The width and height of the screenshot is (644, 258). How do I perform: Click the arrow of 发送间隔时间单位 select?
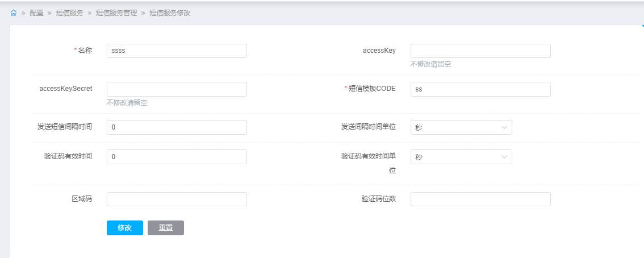point(504,127)
